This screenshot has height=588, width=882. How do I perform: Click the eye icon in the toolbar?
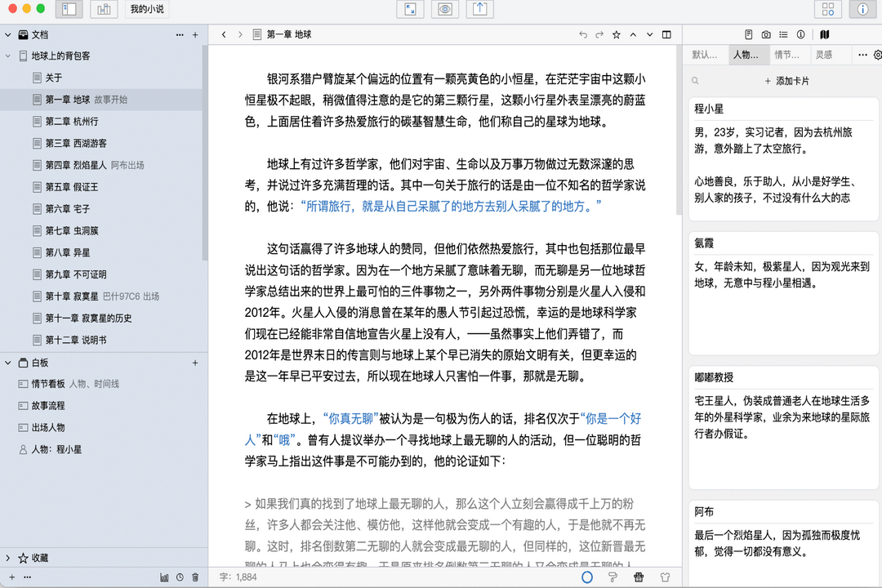pos(445,9)
